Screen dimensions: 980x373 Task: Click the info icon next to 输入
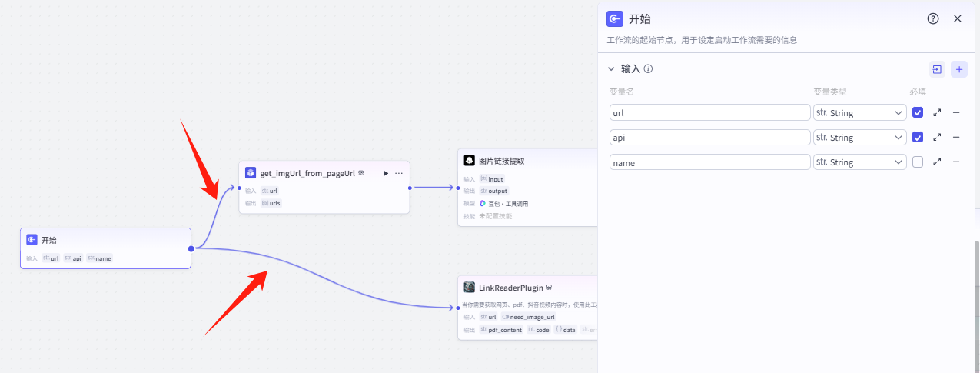648,69
